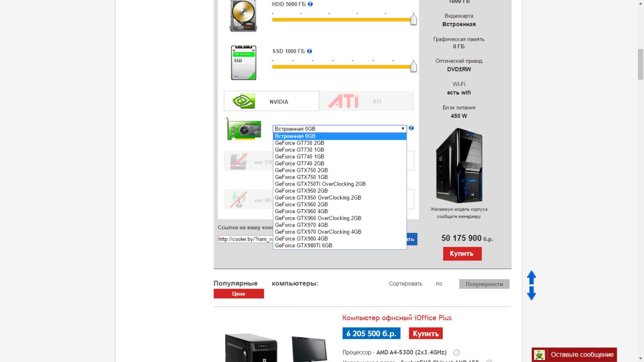Click the Встроенная video card summary value
644x362 pixels.
point(459,24)
